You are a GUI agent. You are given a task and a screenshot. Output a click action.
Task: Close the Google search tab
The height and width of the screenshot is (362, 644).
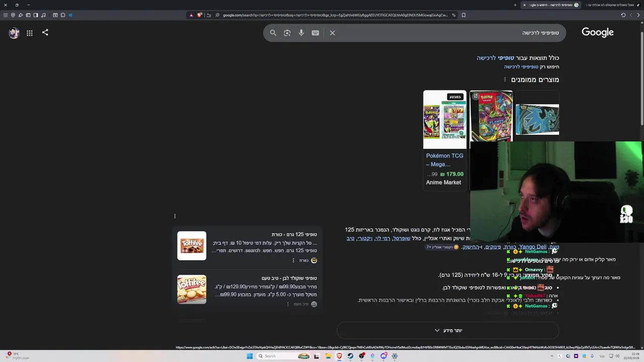point(524,5)
